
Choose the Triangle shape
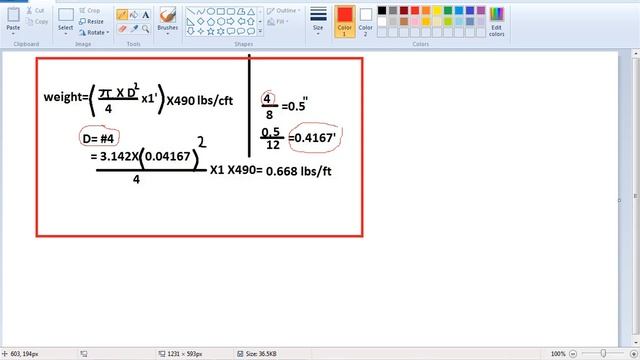pos(251,11)
